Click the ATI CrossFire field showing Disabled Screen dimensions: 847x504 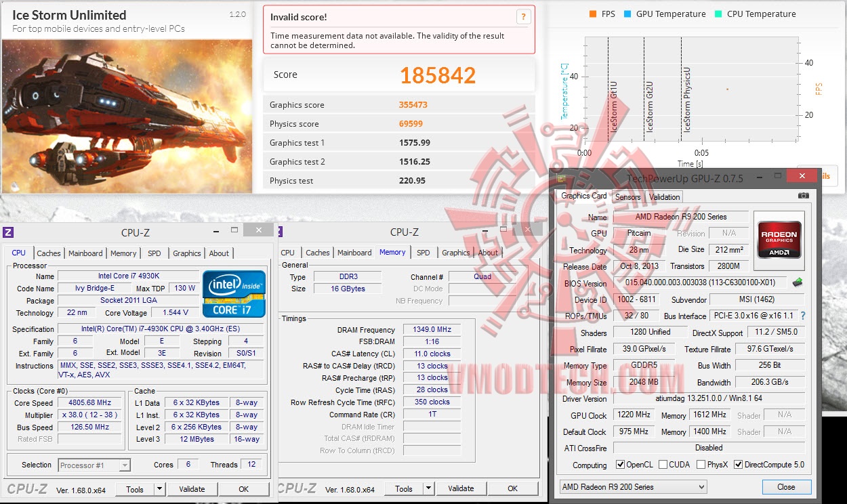click(709, 448)
